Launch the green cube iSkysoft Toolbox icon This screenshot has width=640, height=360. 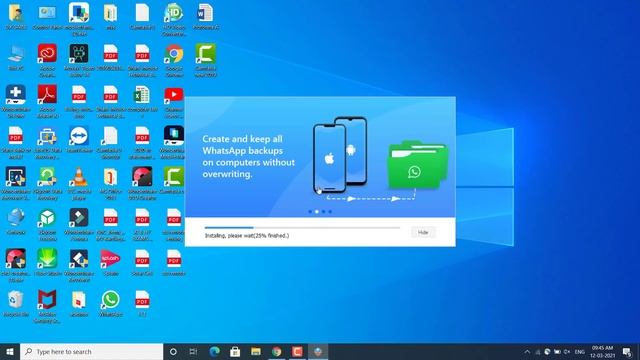47,224
